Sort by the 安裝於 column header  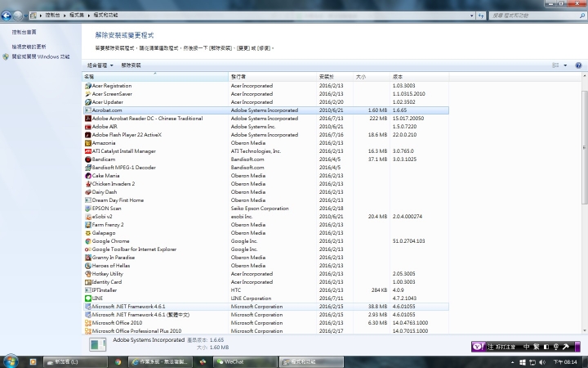point(335,77)
